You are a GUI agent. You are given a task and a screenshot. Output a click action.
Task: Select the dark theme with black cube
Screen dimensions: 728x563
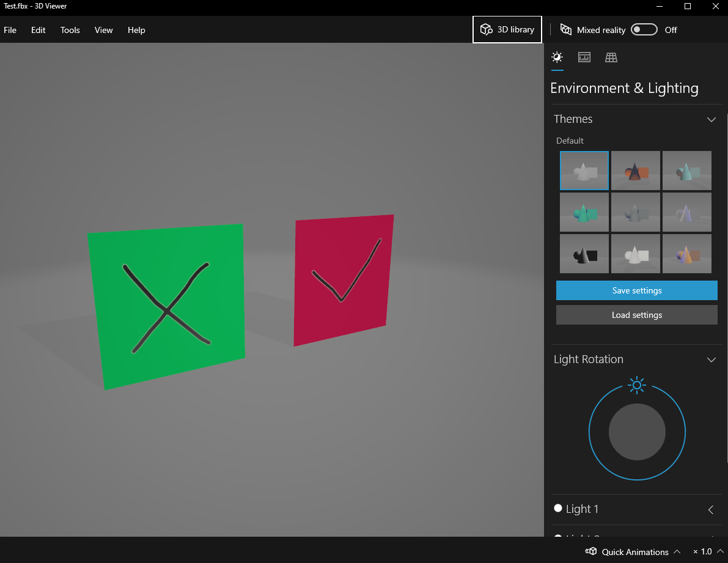point(584,253)
